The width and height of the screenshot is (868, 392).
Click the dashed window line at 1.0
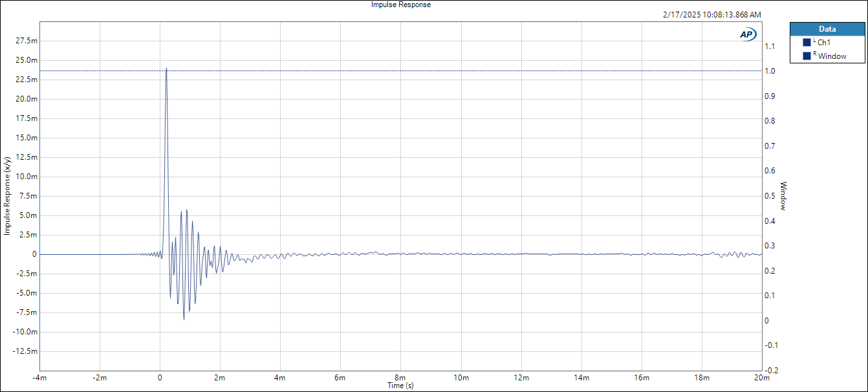[400, 71]
